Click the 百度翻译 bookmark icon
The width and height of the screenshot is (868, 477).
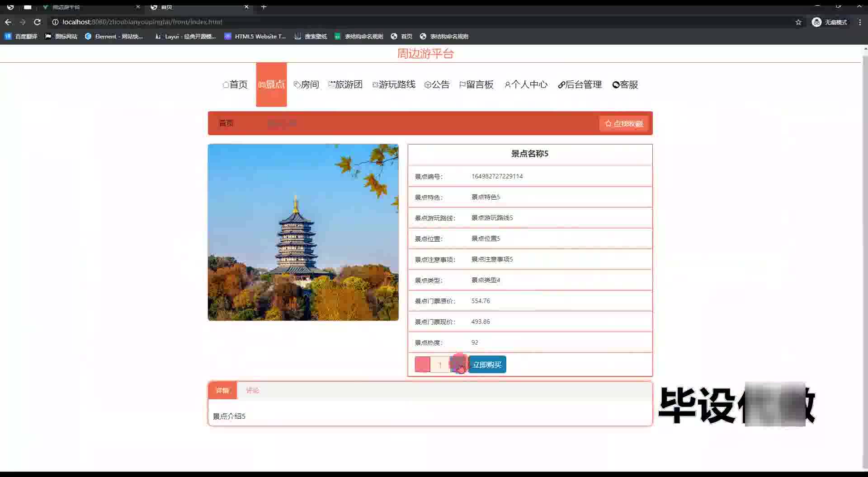[8, 36]
